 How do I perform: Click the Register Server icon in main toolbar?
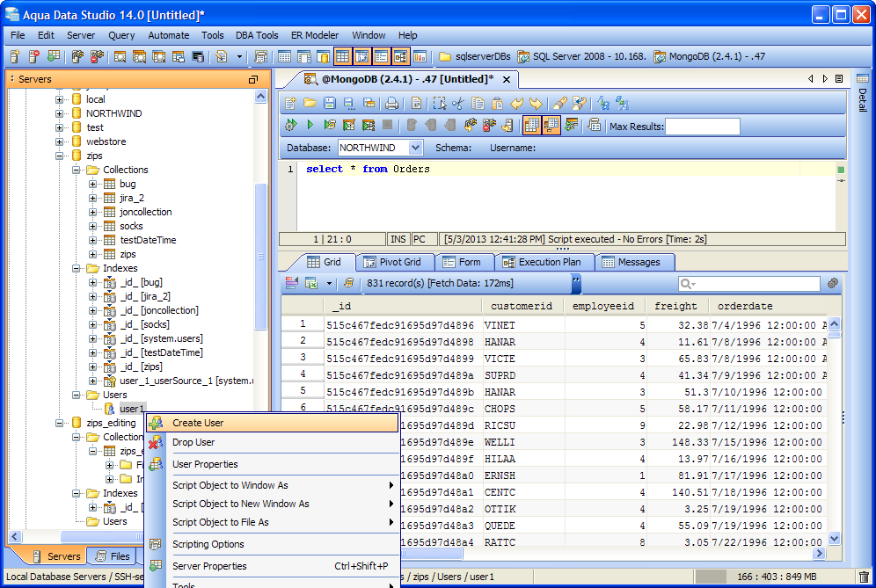pos(15,56)
